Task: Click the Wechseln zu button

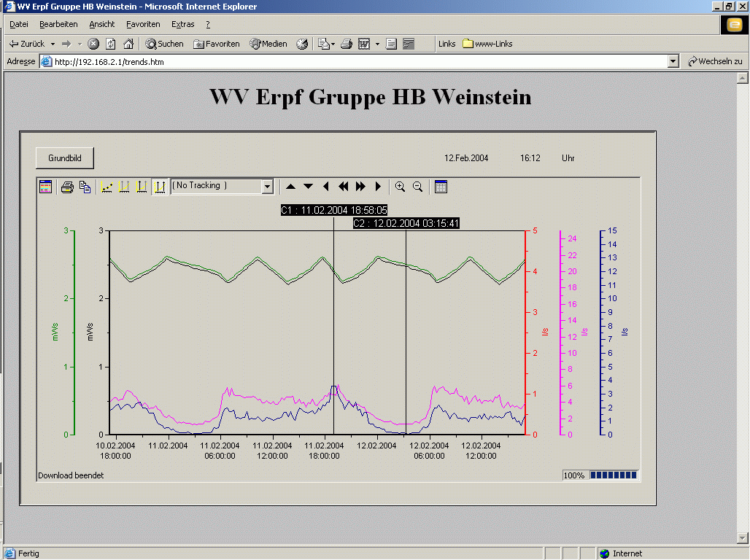Action: click(714, 61)
